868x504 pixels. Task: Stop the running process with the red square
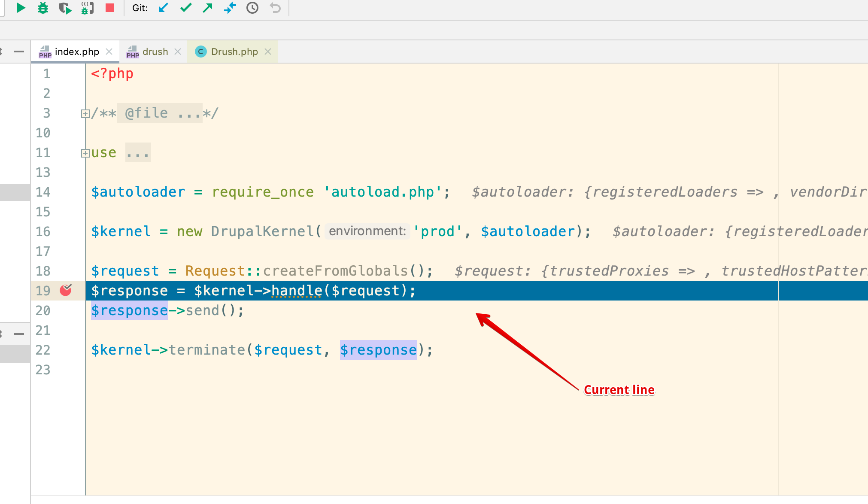[x=110, y=8]
